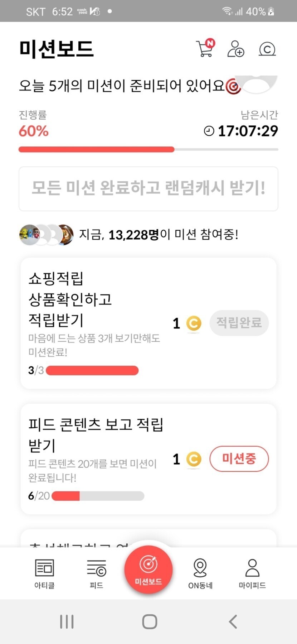The width and height of the screenshot is (297, 644).
Task: Tap the Android home navigation button
Action: click(150, 621)
